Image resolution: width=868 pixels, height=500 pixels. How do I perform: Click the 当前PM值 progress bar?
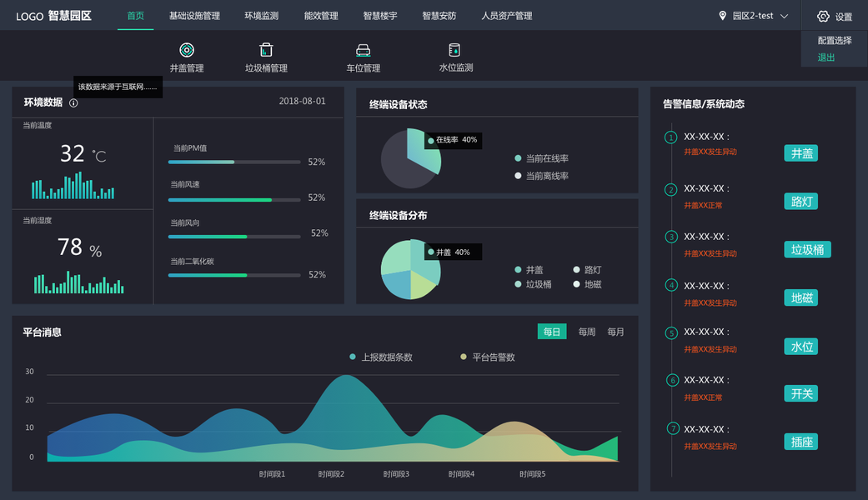click(234, 162)
